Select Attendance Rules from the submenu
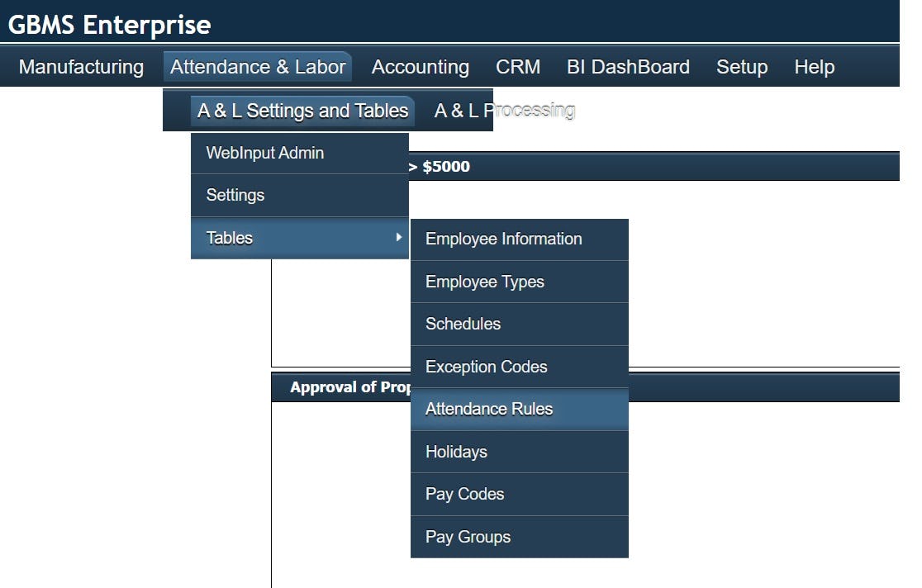The height and width of the screenshot is (588, 922). click(489, 409)
